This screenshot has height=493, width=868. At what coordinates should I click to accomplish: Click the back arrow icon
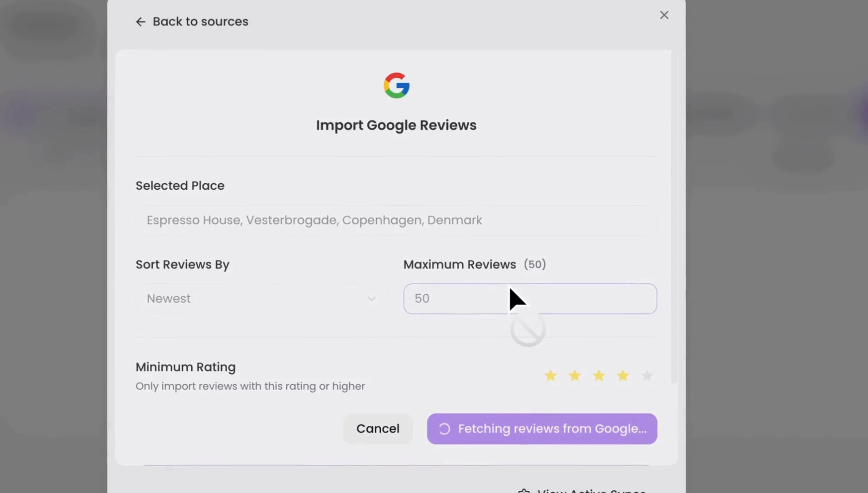140,22
